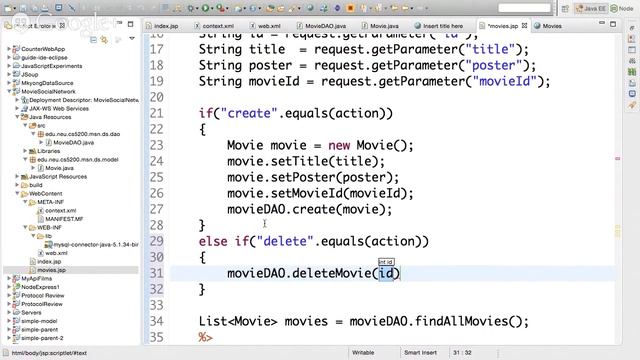Click cursor position 31 : 32 in status bar
Viewport: 640px width, 360px height.
(462, 352)
